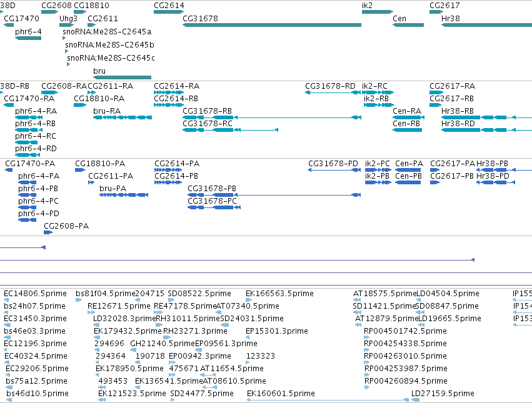
Task: Click protein Hr38-PD label
Action: 493,176
